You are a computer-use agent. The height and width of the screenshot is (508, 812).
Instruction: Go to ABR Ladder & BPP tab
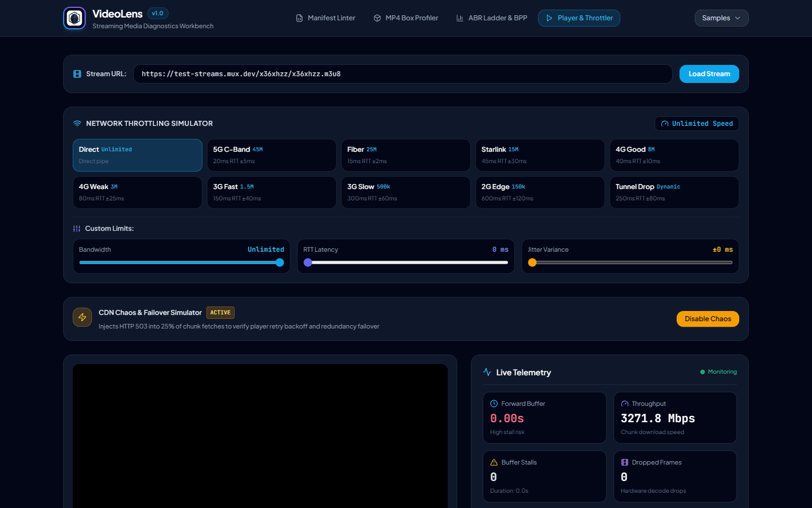click(492, 18)
